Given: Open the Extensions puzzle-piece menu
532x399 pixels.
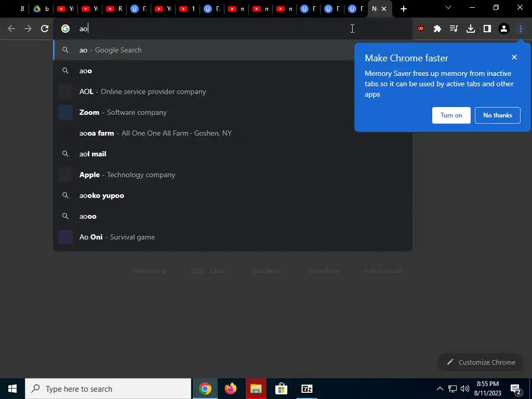Looking at the screenshot, I should tap(437, 29).
